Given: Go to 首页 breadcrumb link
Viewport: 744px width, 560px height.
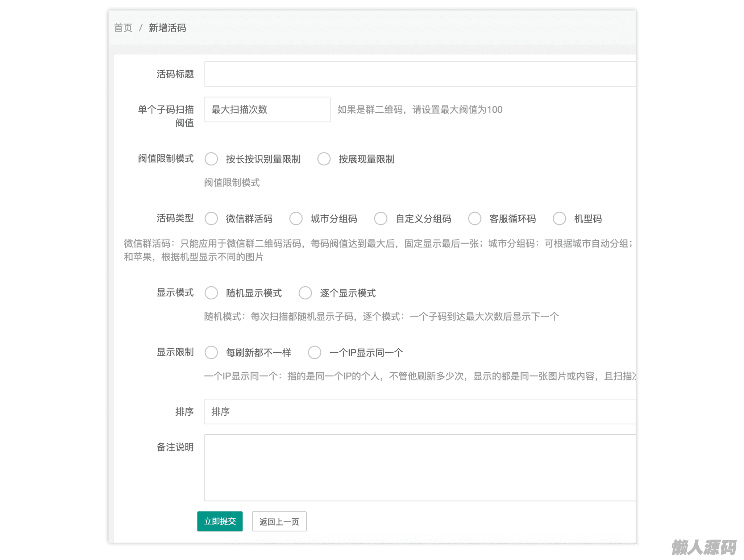Looking at the screenshot, I should (x=123, y=28).
